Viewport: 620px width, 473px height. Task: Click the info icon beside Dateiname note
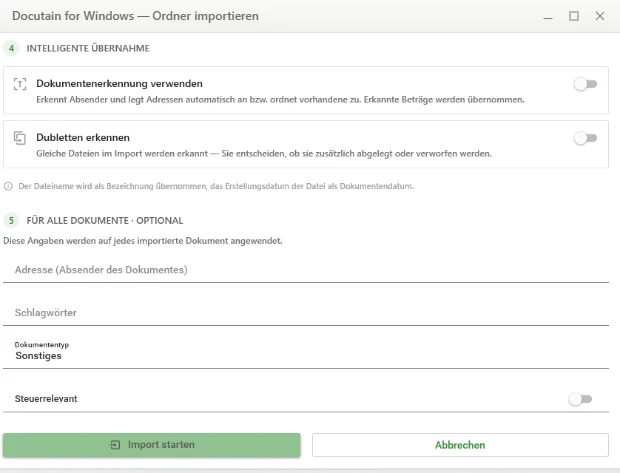[8, 186]
